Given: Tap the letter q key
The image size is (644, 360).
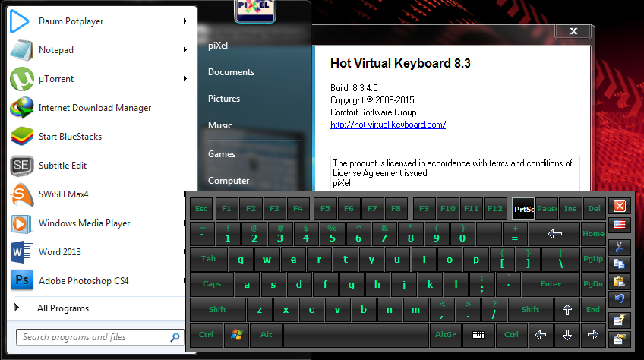Looking at the screenshot, I should [x=240, y=259].
